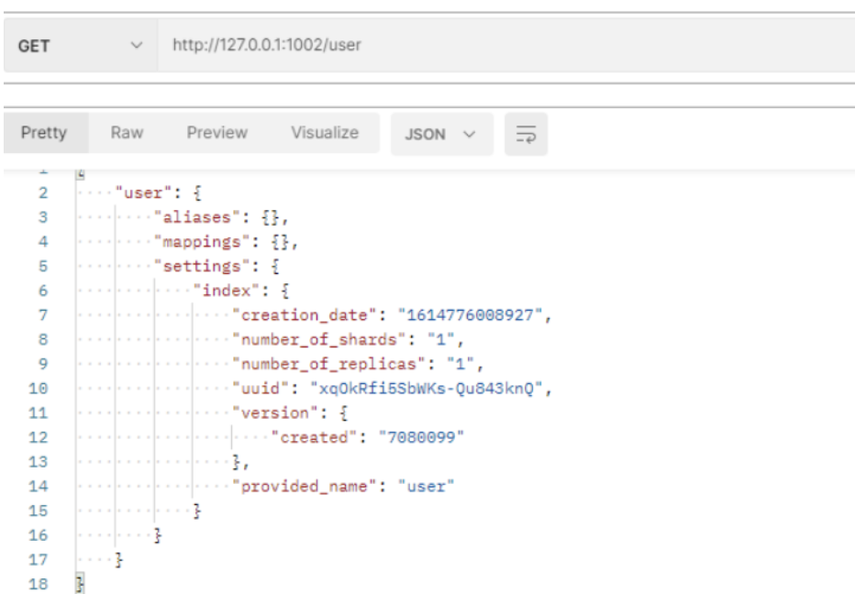Click the creation_date value 1614776008927
Image resolution: width=855 pixels, height=616 pixels.
pos(472,315)
